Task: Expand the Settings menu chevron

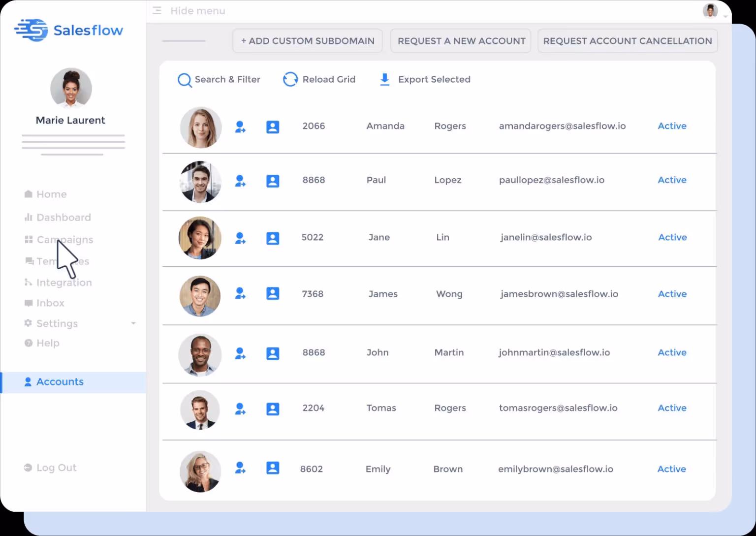Action: (133, 323)
